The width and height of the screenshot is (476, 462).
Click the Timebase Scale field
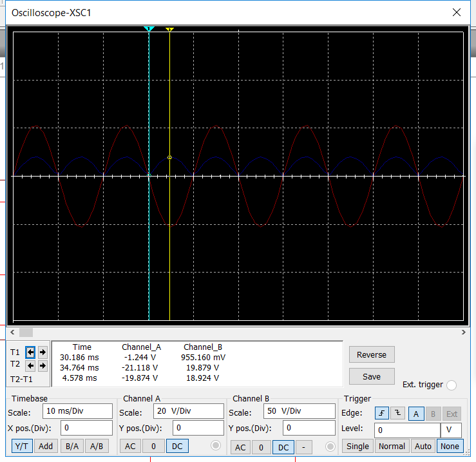click(x=77, y=412)
